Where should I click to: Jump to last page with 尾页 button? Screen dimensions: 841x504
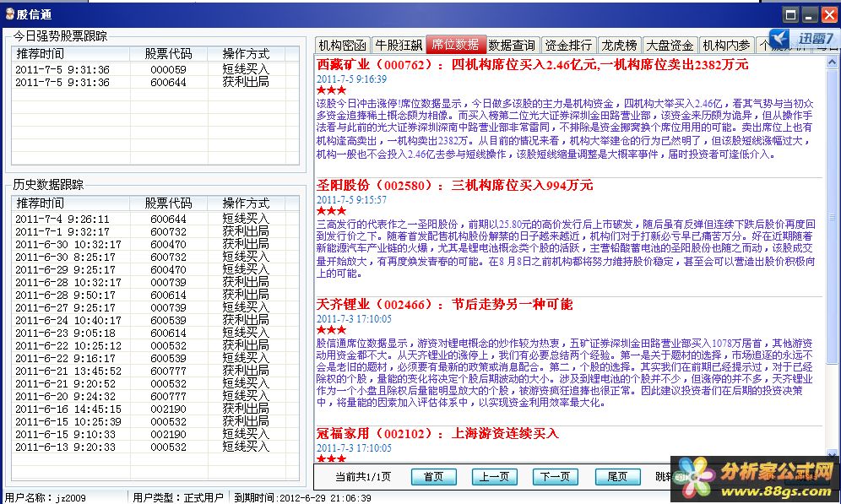(x=617, y=477)
